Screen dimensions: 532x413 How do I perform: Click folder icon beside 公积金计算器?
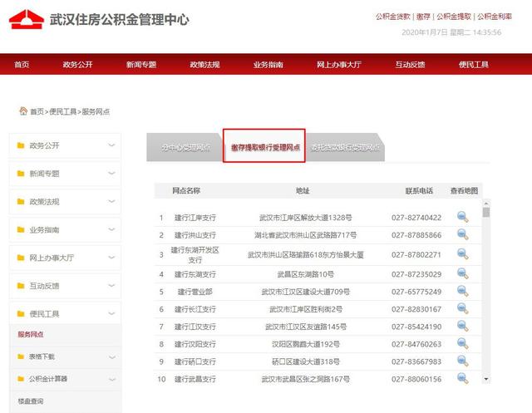pyautogui.click(x=21, y=379)
